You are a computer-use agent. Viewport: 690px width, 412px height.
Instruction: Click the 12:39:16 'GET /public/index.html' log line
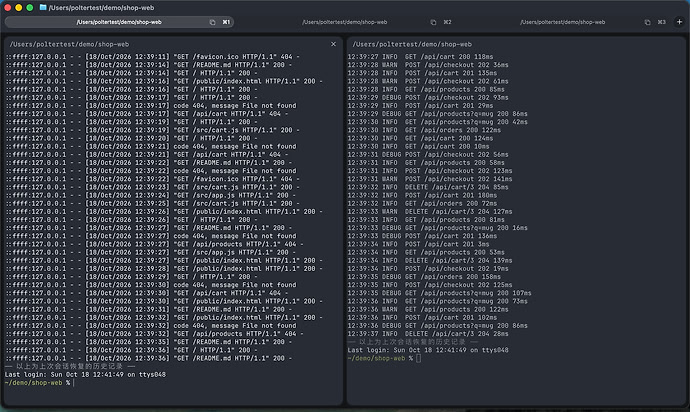(164, 81)
